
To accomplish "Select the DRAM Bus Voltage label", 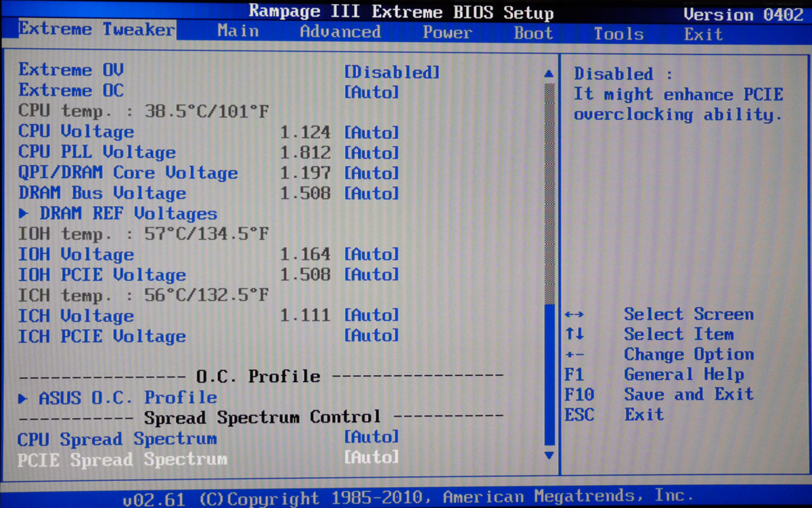I will pyautogui.click(x=102, y=193).
